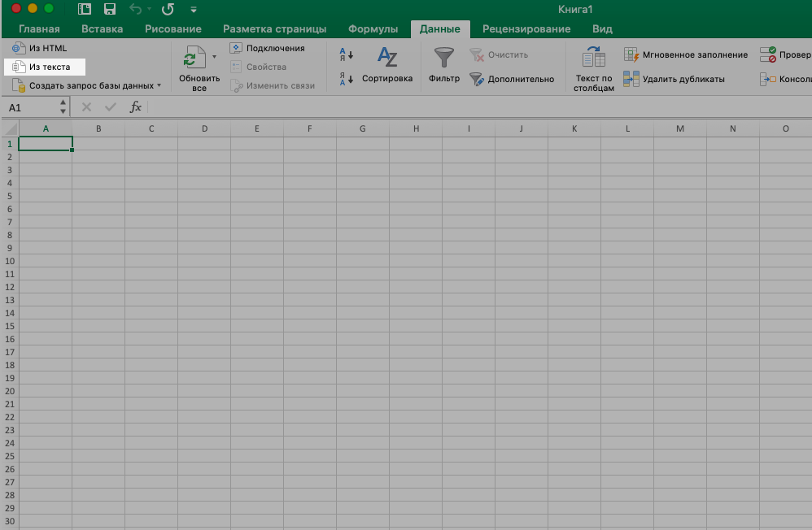Click 'Текст по столбцам' icon
Image resolution: width=812 pixels, height=530 pixels.
594,57
